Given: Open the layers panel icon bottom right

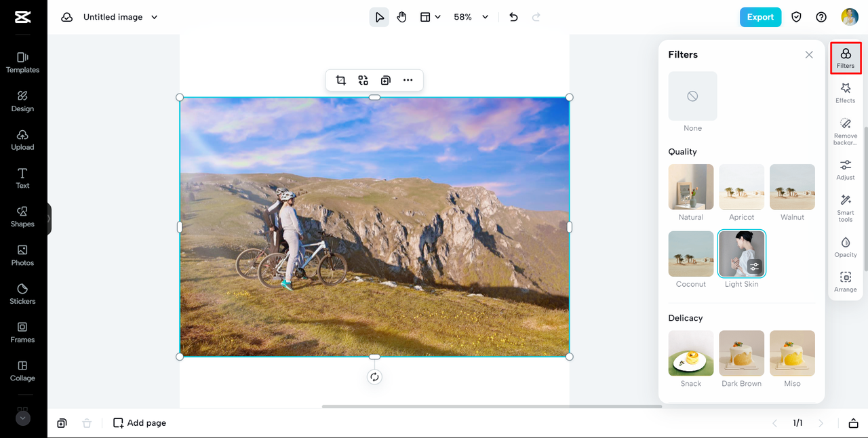Looking at the screenshot, I should tap(853, 423).
